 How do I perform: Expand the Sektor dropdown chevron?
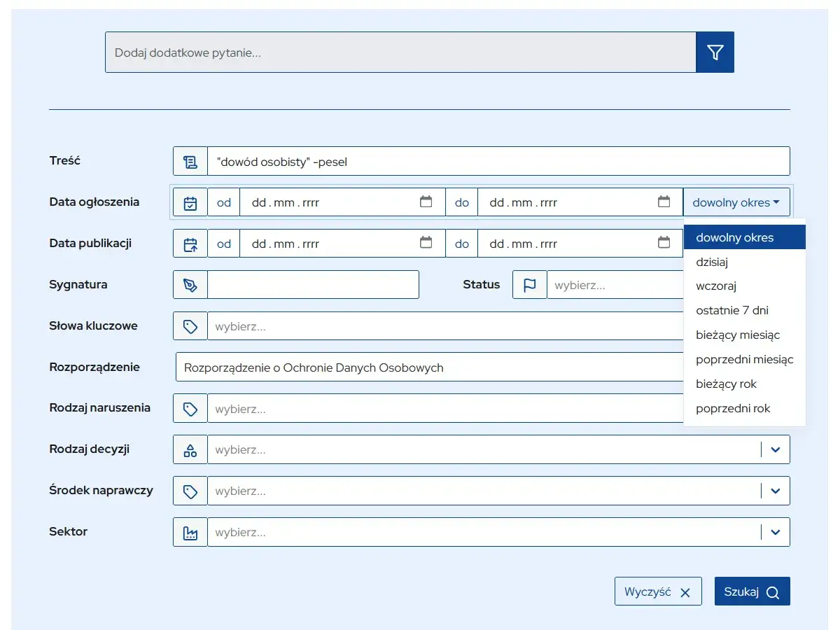775,532
